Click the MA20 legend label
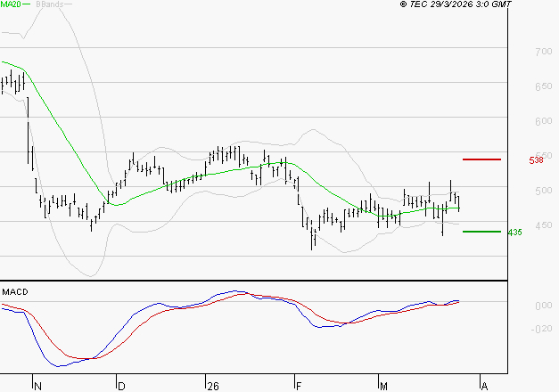This screenshot has height=392, width=559. [x=11, y=4]
